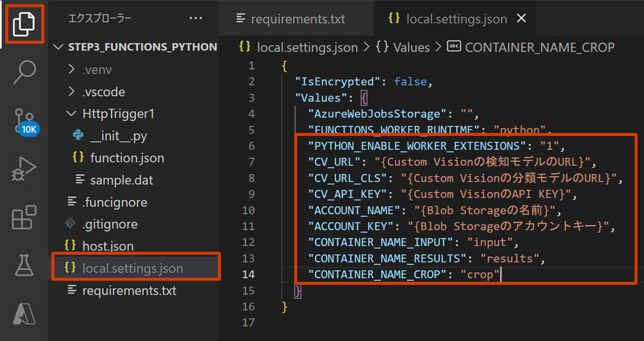644x341 pixels.
Task: Click the file icon beside .funcignore
Action: [72, 202]
